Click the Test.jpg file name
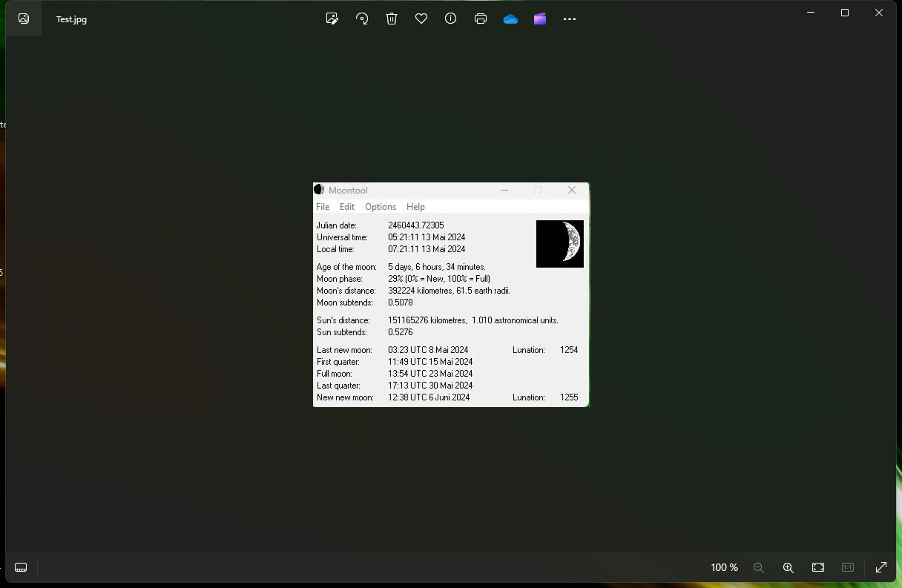 point(71,19)
